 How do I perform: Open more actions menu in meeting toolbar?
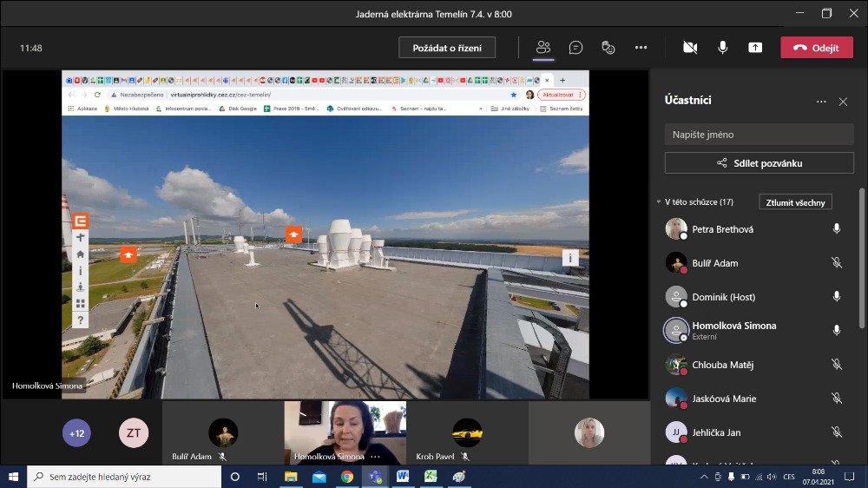click(x=641, y=48)
